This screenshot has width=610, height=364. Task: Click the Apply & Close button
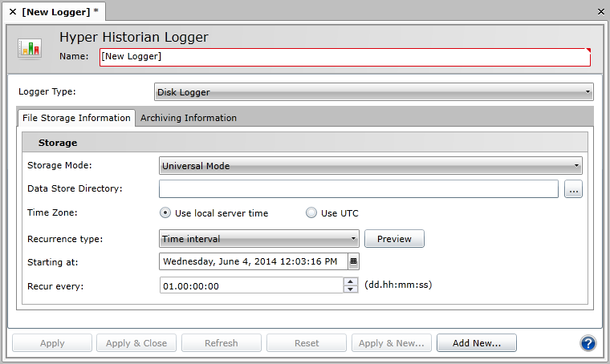tap(136, 343)
